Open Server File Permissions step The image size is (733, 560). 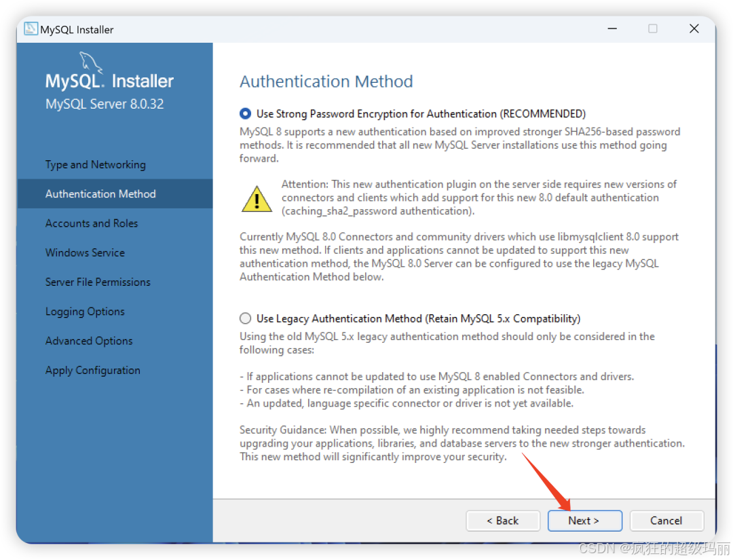coord(98,282)
